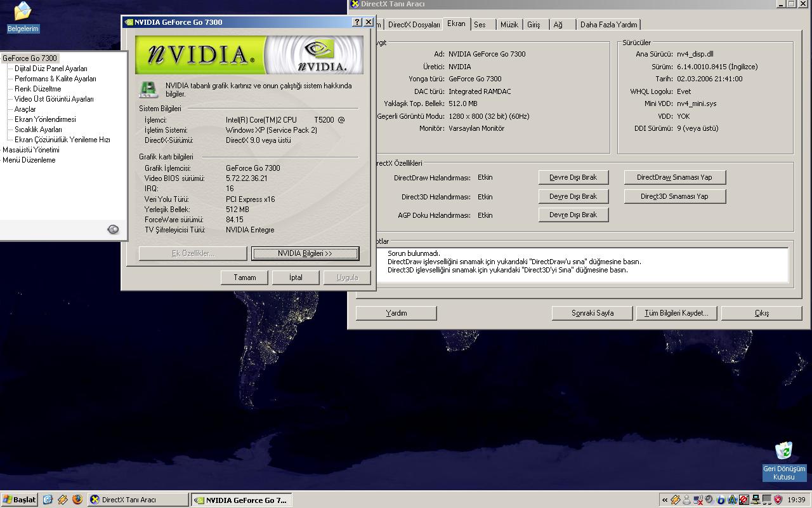The width and height of the screenshot is (812, 508).
Task: Open Performans & Kalite Ayarları
Action: tap(55, 78)
